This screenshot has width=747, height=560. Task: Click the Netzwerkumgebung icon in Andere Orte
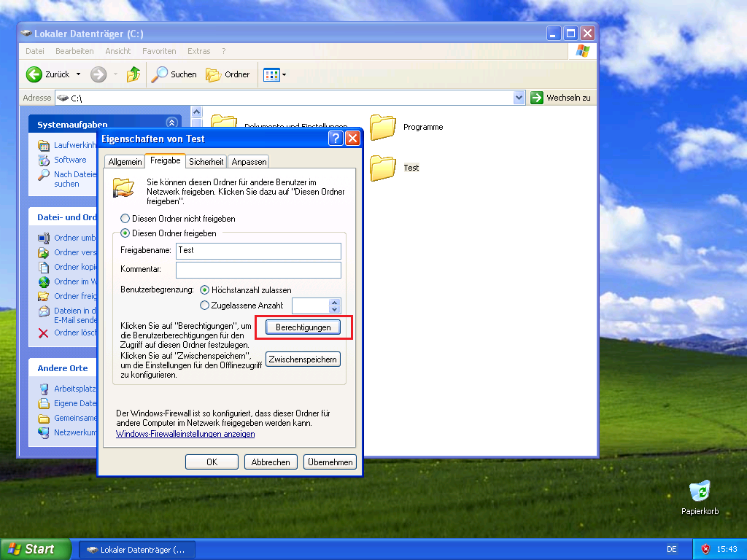(x=44, y=432)
